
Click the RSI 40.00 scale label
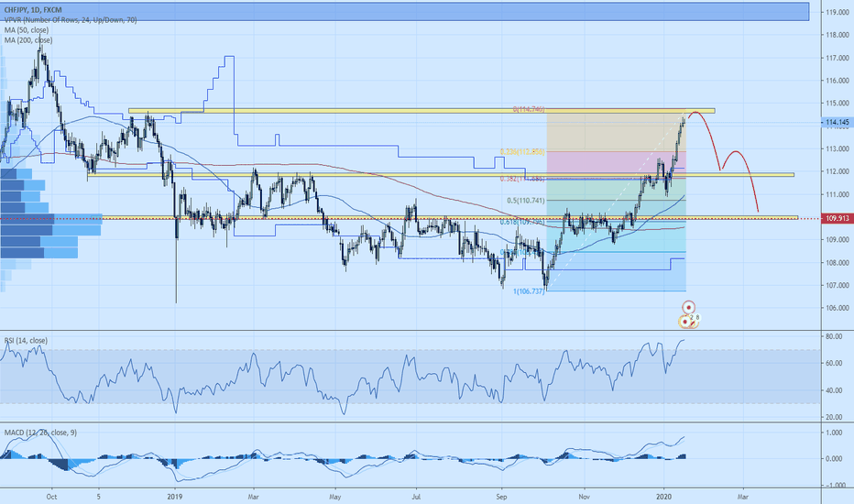(x=835, y=390)
